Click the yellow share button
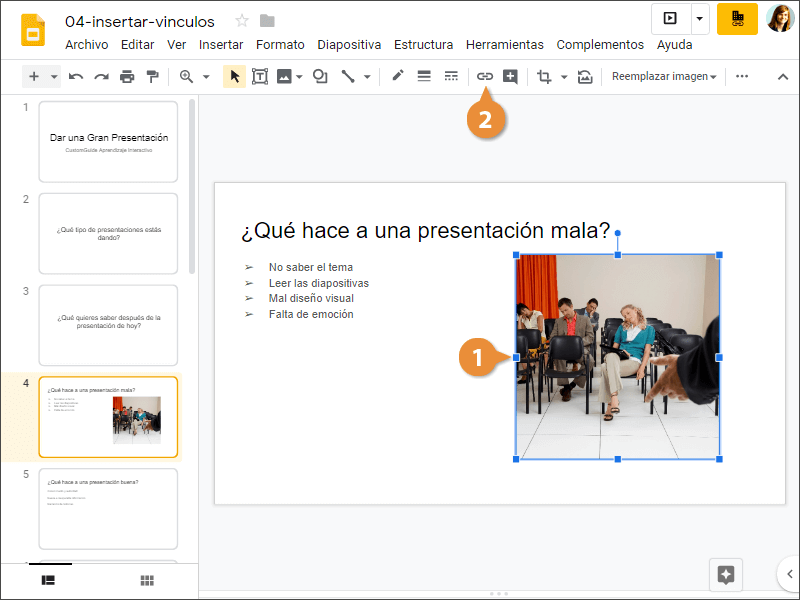 [x=737, y=18]
